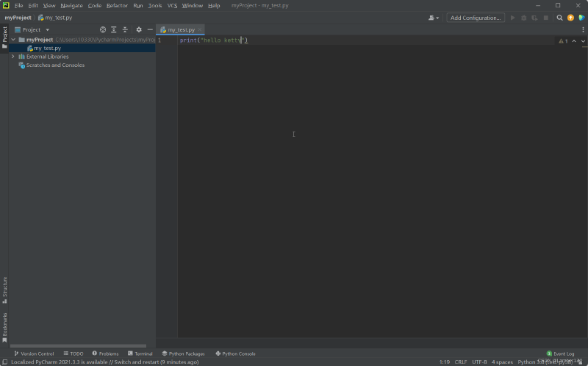Open the Python Packages tool window
The width and height of the screenshot is (588, 366).
click(x=183, y=354)
